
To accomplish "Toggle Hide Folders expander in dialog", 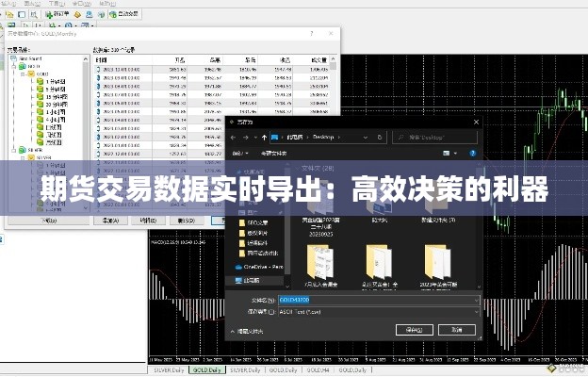I will click(x=249, y=331).
